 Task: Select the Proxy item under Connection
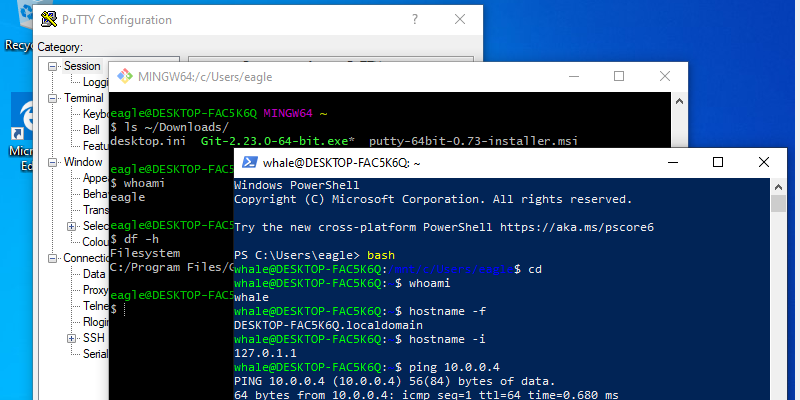(96, 290)
